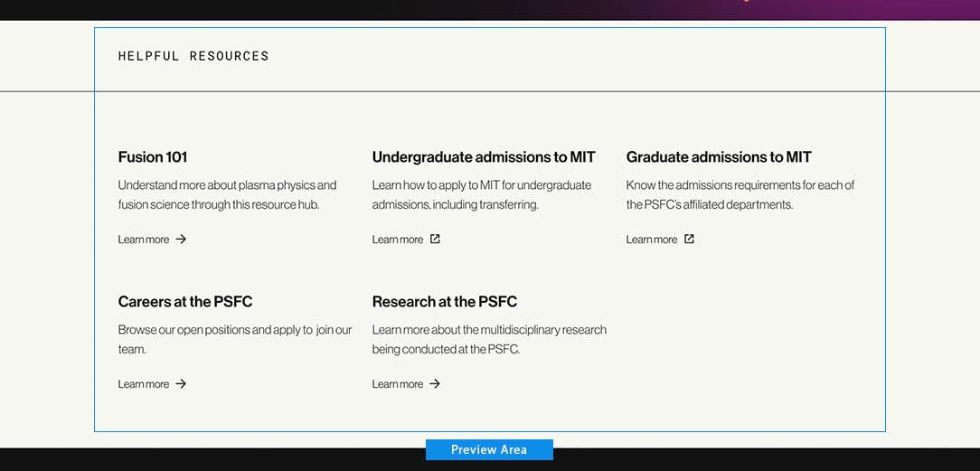
Task: Click the external-link icon under Graduate admissions
Action: point(689,239)
